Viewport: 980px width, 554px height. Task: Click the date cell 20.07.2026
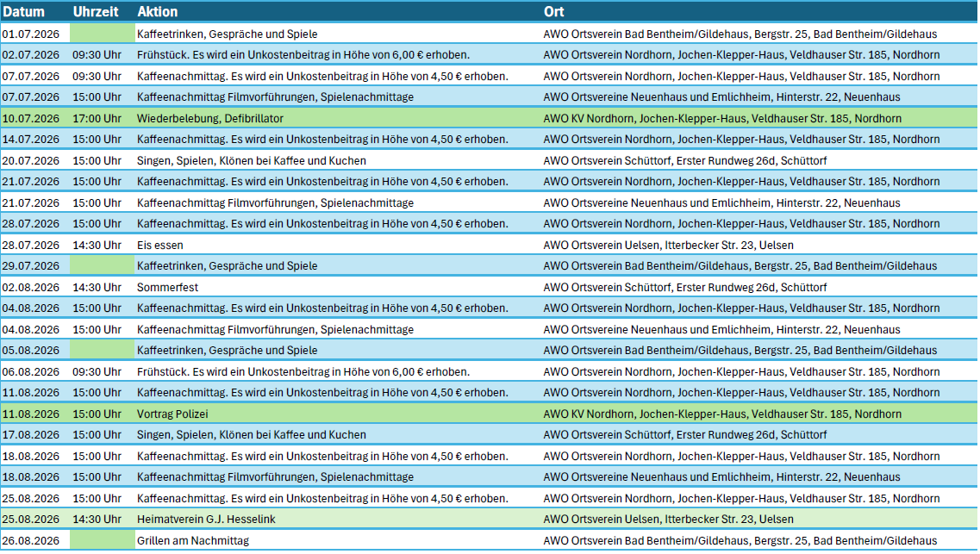pyautogui.click(x=31, y=160)
